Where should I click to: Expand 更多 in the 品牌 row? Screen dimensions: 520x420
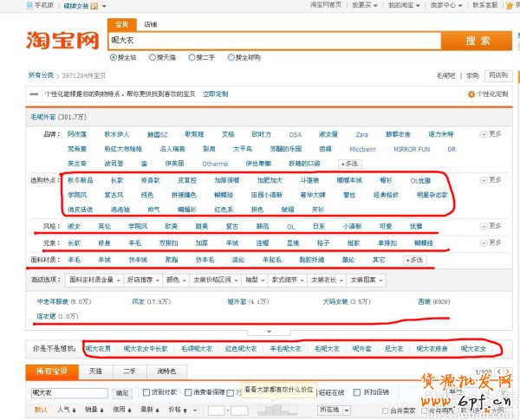(x=491, y=134)
